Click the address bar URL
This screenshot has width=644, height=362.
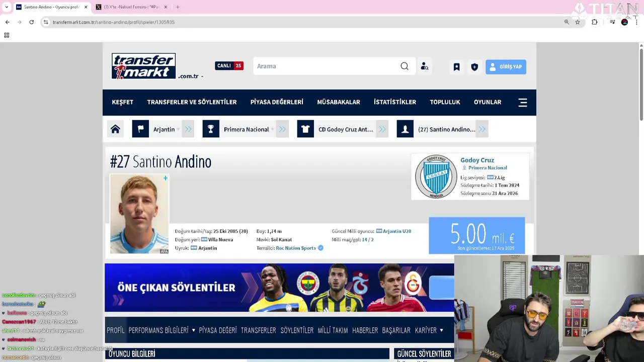click(x=114, y=22)
